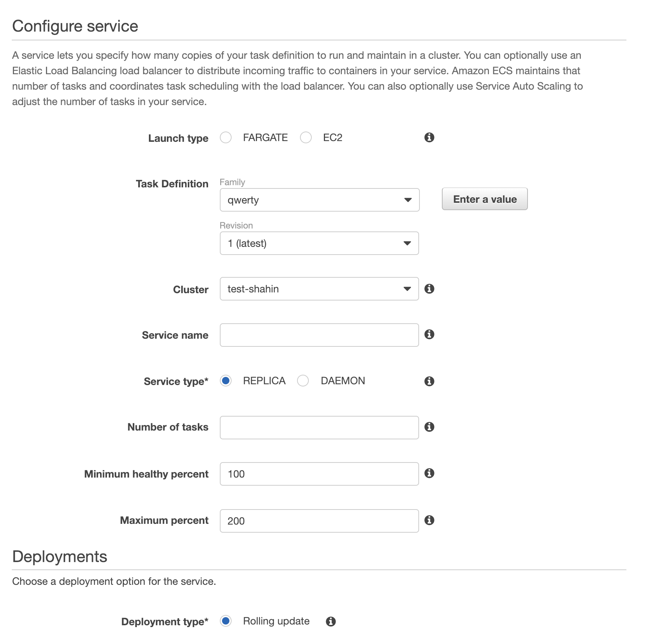Select the REPLICA service type
The height and width of the screenshot is (637, 672).
point(225,381)
